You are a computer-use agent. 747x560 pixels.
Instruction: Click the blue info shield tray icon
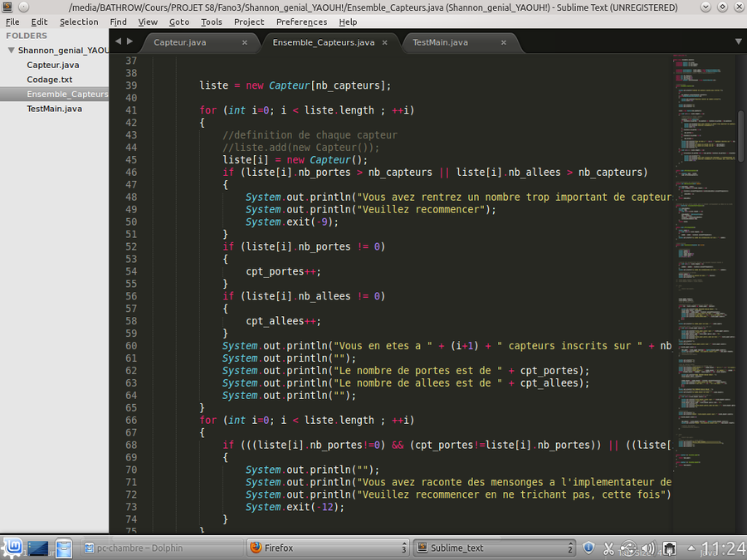pos(588,548)
